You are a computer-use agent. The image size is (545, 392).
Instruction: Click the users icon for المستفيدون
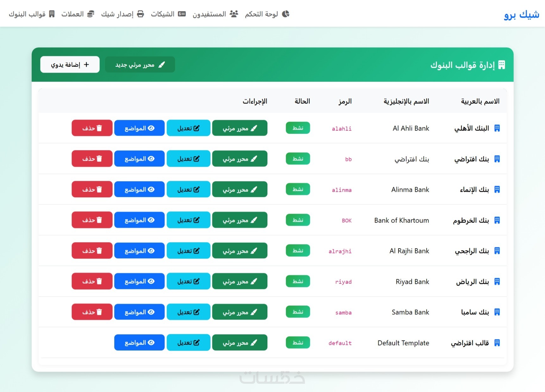tap(234, 14)
